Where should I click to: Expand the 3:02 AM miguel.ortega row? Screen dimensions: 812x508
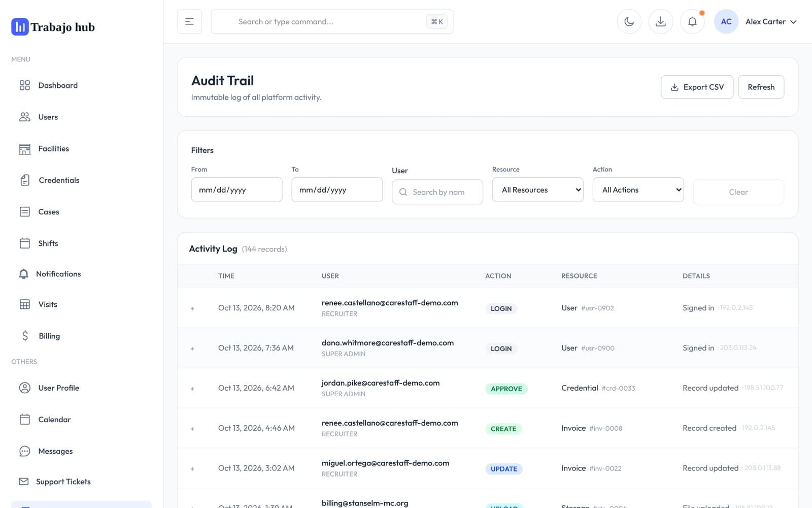[192, 469]
